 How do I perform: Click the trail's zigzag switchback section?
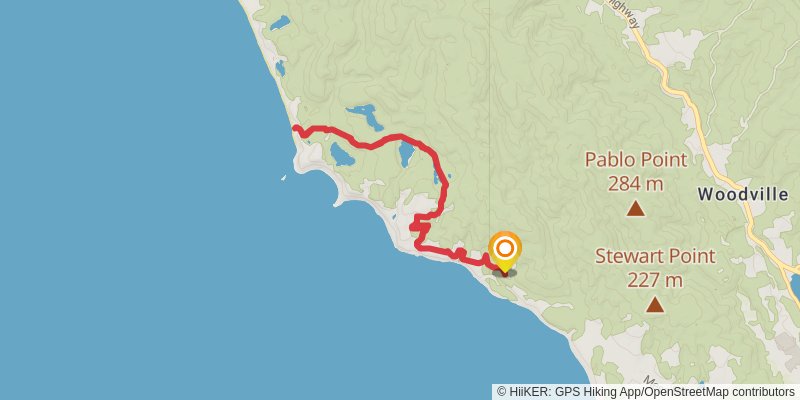tap(419, 228)
